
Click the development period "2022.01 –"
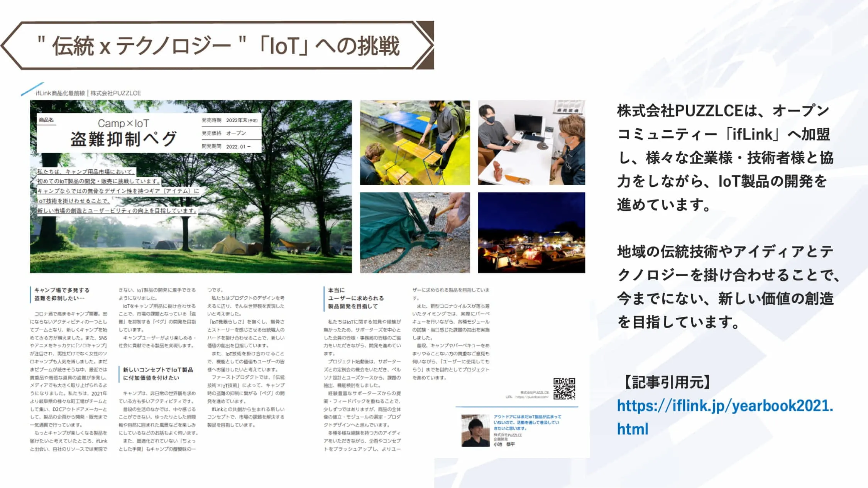238,147
